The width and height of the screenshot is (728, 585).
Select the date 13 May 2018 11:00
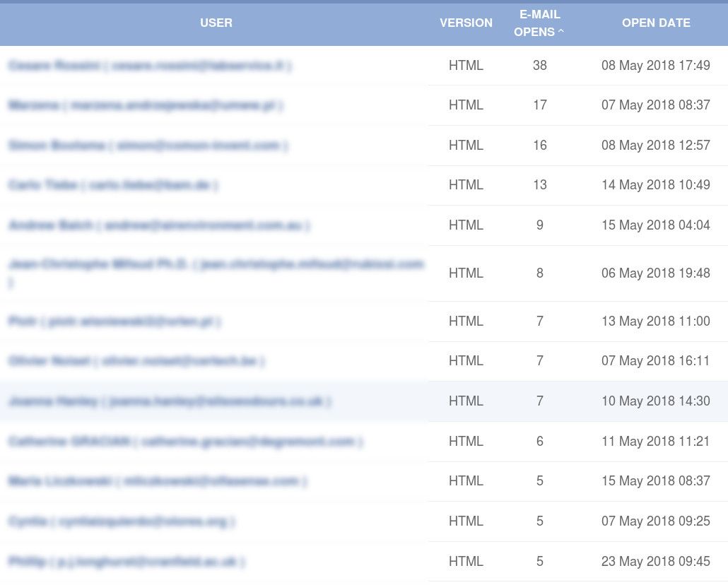656,321
